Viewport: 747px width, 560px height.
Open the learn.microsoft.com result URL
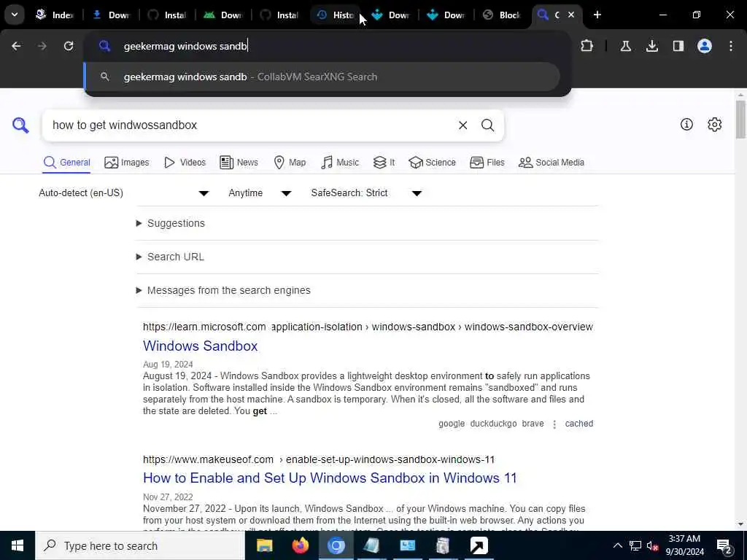coord(368,327)
